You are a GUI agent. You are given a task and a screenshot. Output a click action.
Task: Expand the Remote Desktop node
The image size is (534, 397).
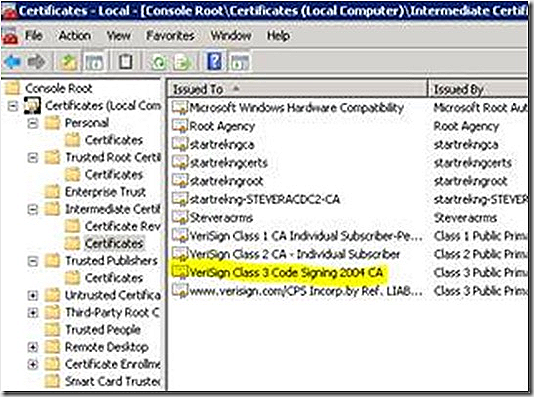tap(33, 347)
